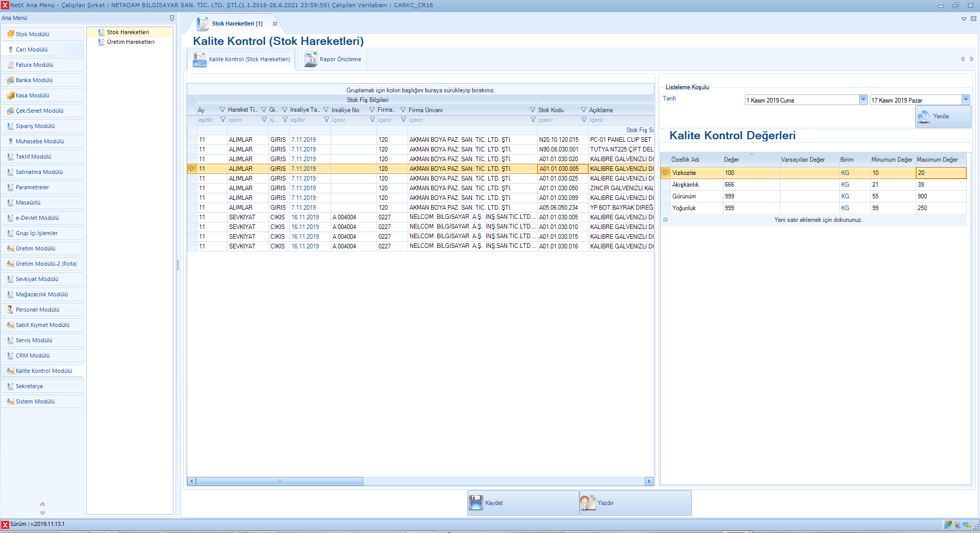Screen dimensions: 980x533
Task: Expand the start date dropdown
Action: (x=863, y=100)
